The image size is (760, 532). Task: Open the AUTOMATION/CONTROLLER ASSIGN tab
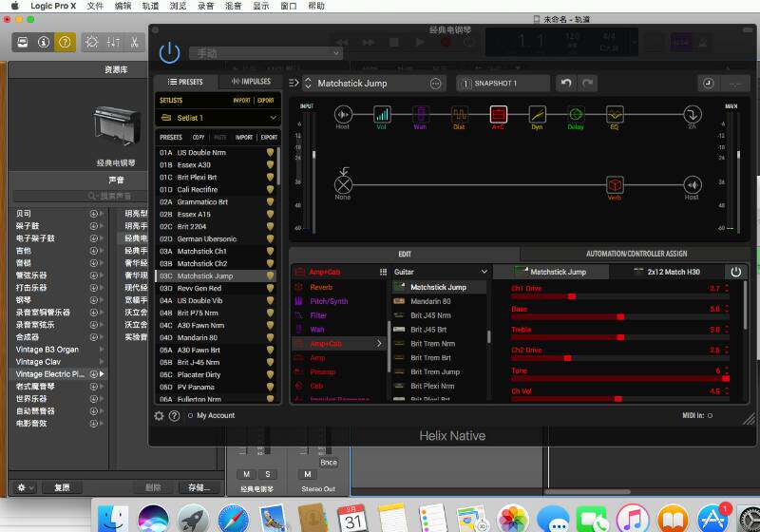(636, 254)
